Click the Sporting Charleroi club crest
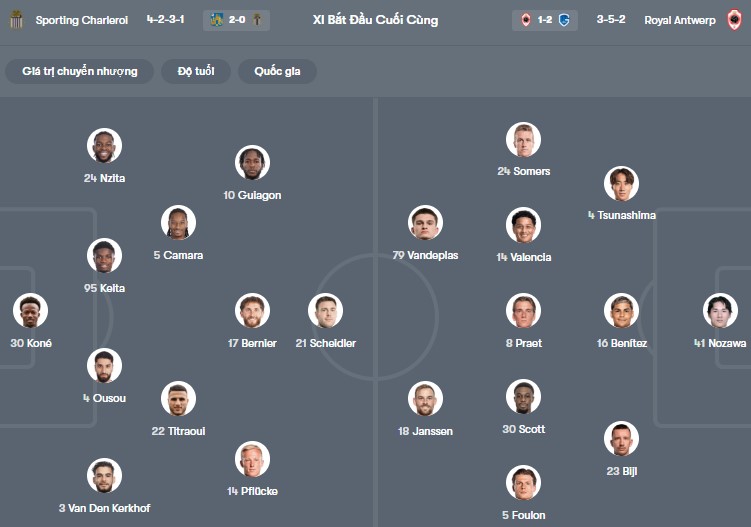Image resolution: width=751 pixels, height=527 pixels. pyautogui.click(x=15, y=20)
